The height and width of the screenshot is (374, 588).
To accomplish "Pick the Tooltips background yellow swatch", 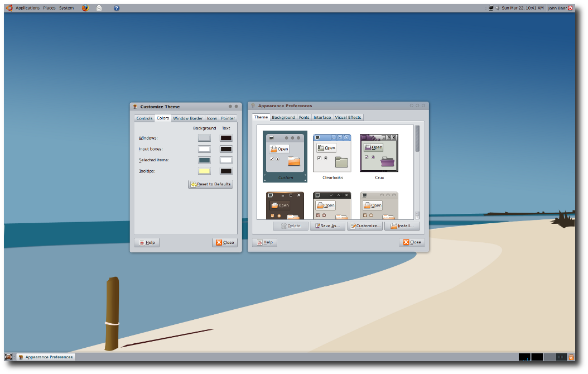I will (204, 171).
